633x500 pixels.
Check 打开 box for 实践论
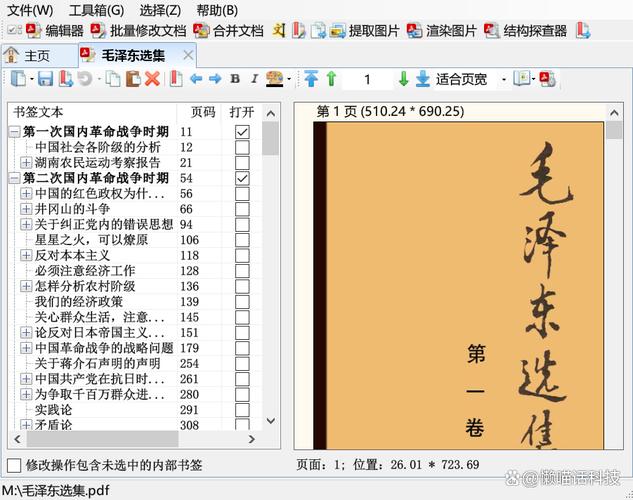pyautogui.click(x=242, y=410)
